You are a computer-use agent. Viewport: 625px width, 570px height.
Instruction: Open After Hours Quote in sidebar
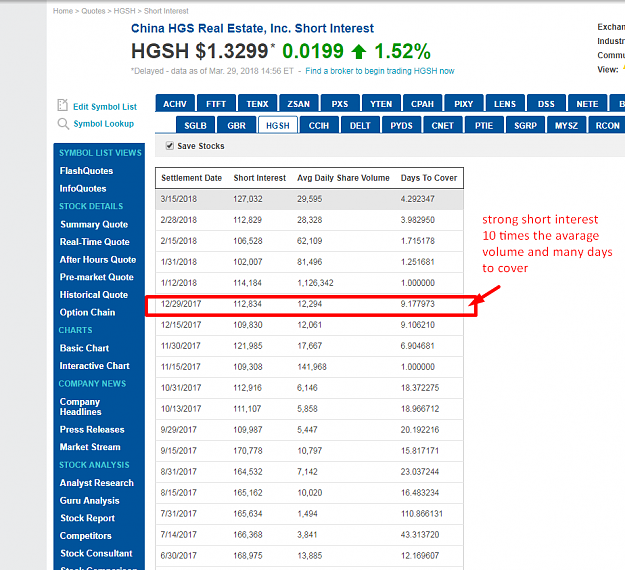click(x=98, y=259)
